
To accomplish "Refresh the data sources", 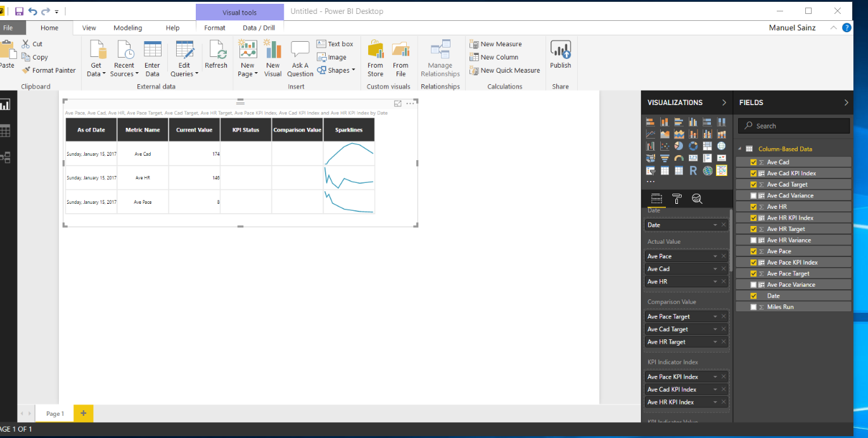I will point(216,55).
